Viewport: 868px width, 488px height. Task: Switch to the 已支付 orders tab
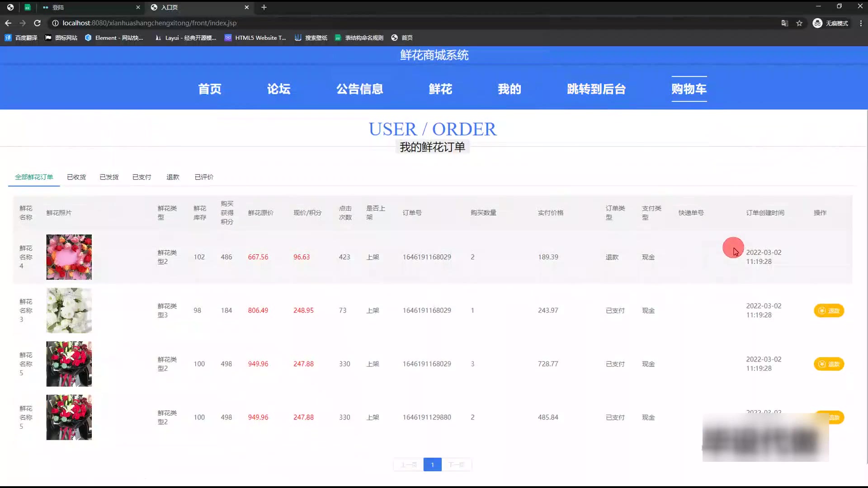pyautogui.click(x=142, y=177)
